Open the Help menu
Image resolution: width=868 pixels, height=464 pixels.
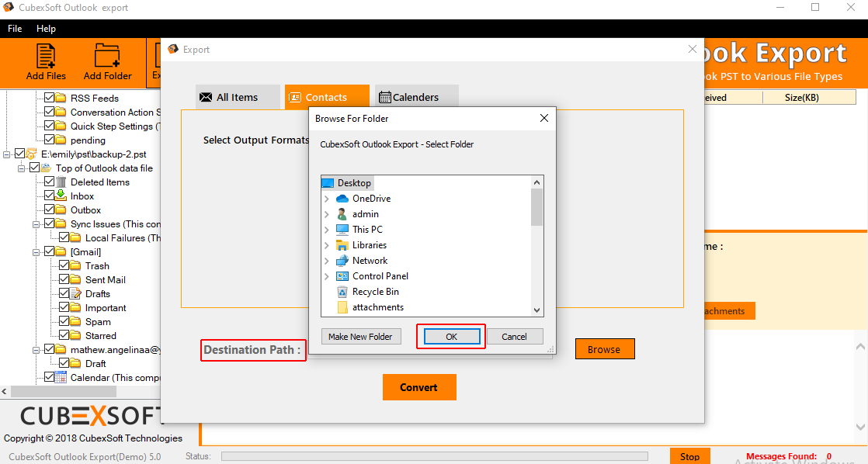click(46, 29)
